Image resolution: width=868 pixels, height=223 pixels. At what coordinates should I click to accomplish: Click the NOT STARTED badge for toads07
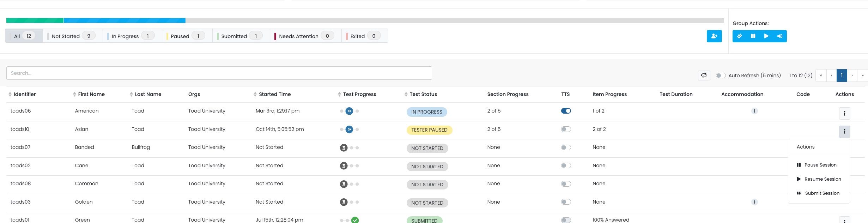coord(427,148)
